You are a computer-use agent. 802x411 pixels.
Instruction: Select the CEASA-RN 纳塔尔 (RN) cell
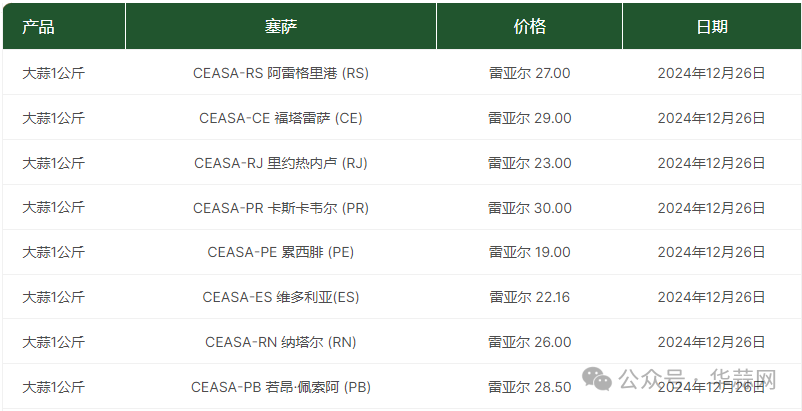pos(281,342)
